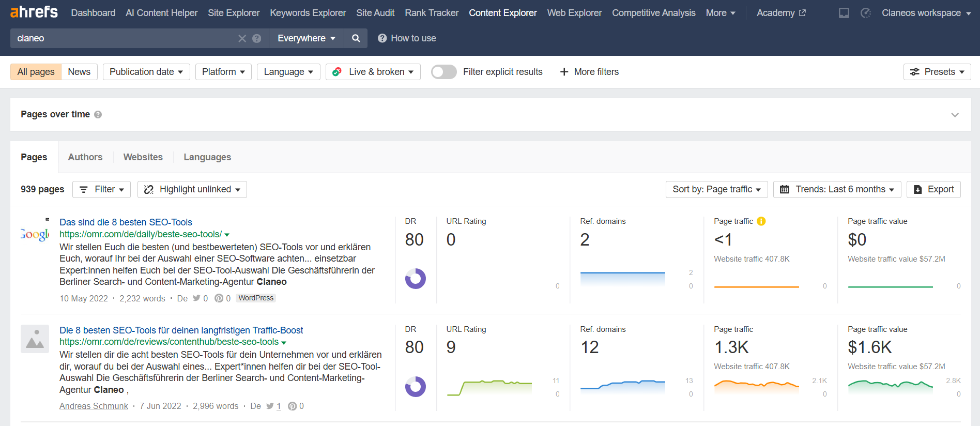Click the ahrefs logo
Viewport: 980px width, 426px height.
point(34,12)
